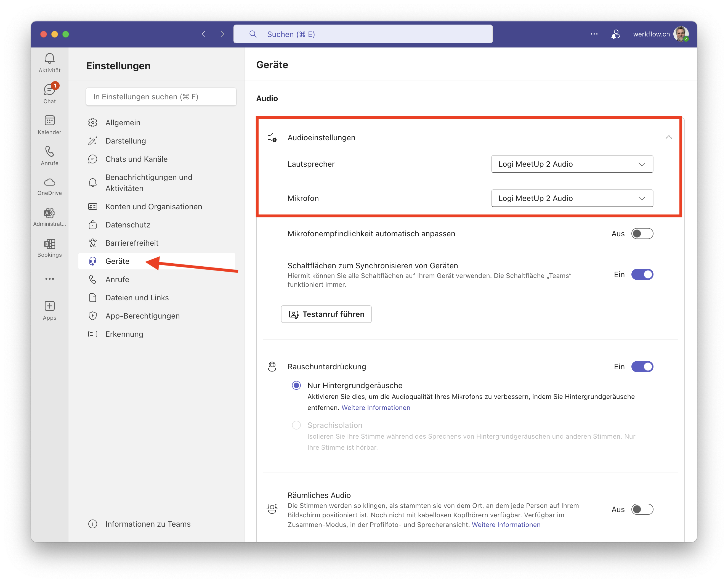
Task: Enable the Räumliches Audio toggle
Action: 642,509
